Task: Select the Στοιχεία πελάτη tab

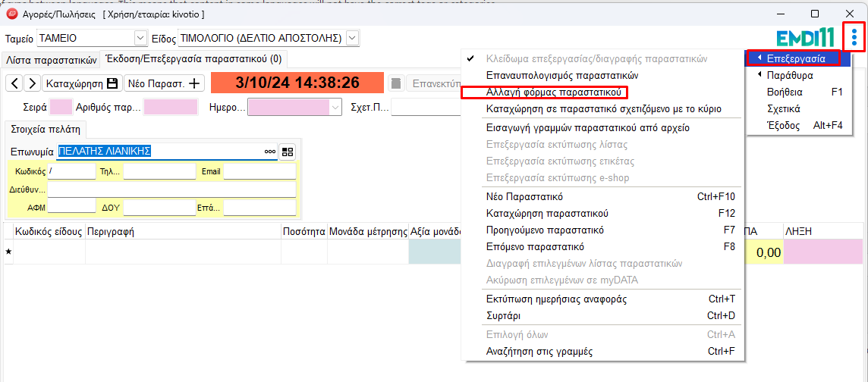Action: pyautogui.click(x=46, y=129)
